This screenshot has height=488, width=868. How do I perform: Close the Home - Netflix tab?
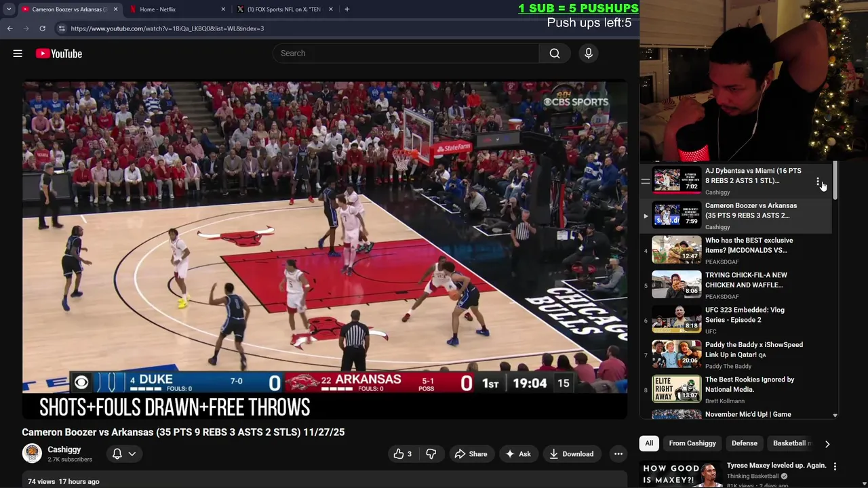[x=223, y=9]
